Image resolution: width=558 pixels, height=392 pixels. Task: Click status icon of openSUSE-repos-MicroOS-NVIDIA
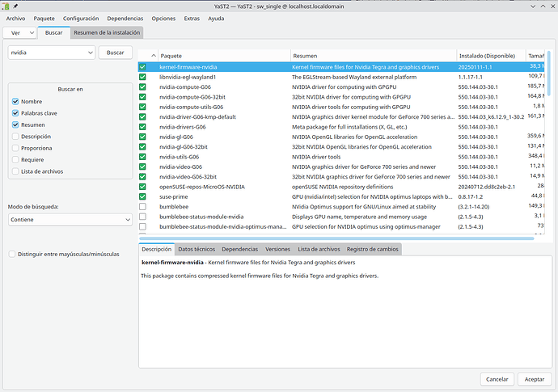143,186
